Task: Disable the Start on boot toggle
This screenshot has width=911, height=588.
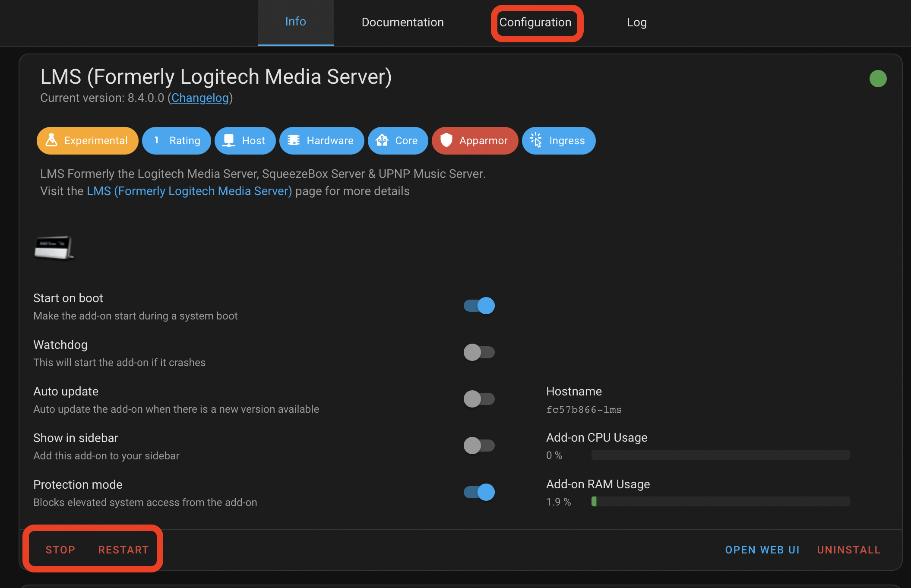Action: pyautogui.click(x=479, y=306)
